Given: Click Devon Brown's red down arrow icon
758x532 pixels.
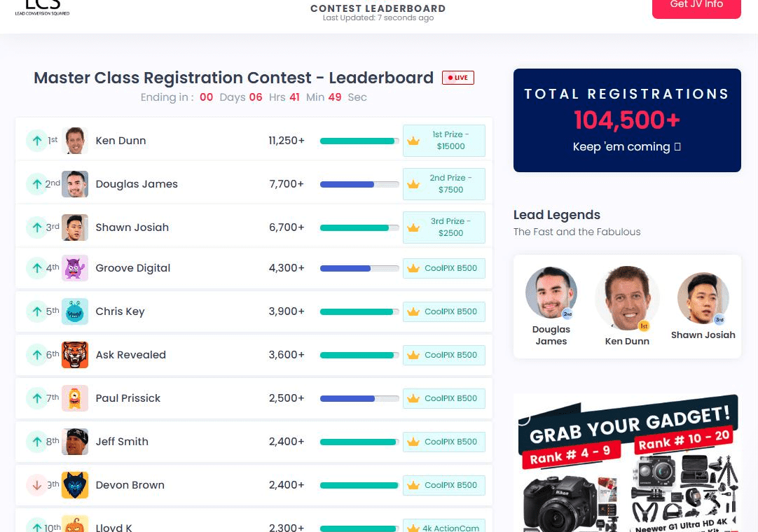Looking at the screenshot, I should click(36, 485).
